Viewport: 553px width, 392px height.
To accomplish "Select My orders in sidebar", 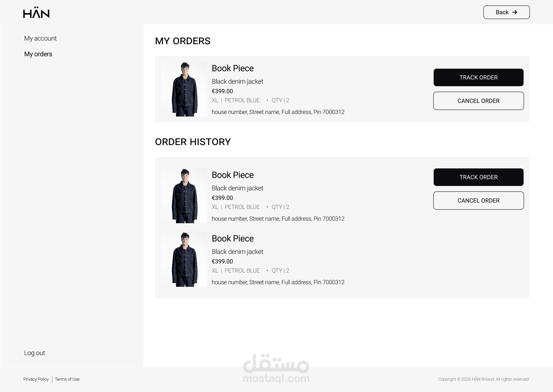I will point(38,54).
